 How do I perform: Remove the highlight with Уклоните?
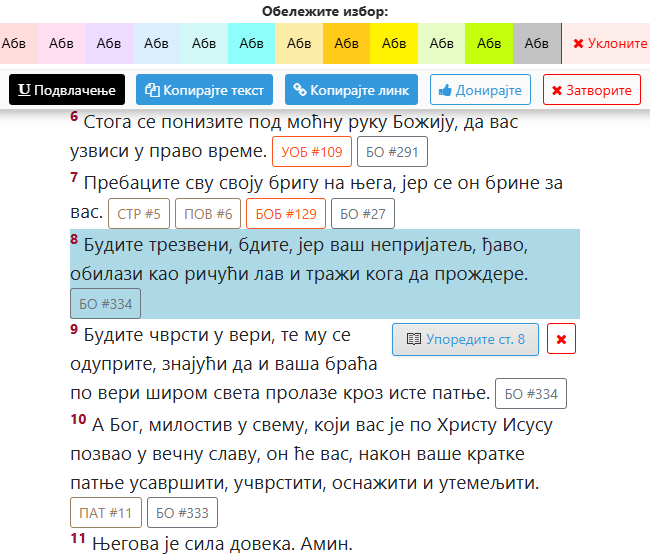coord(606,44)
